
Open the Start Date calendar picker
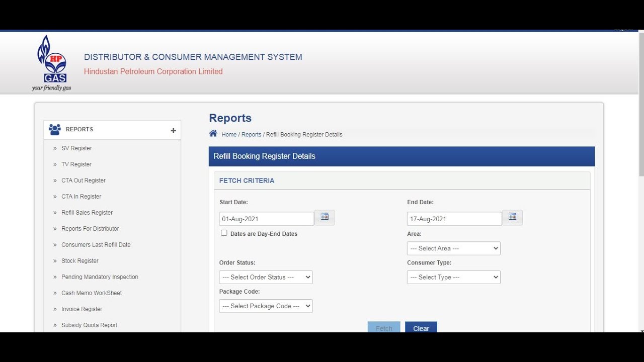(325, 218)
